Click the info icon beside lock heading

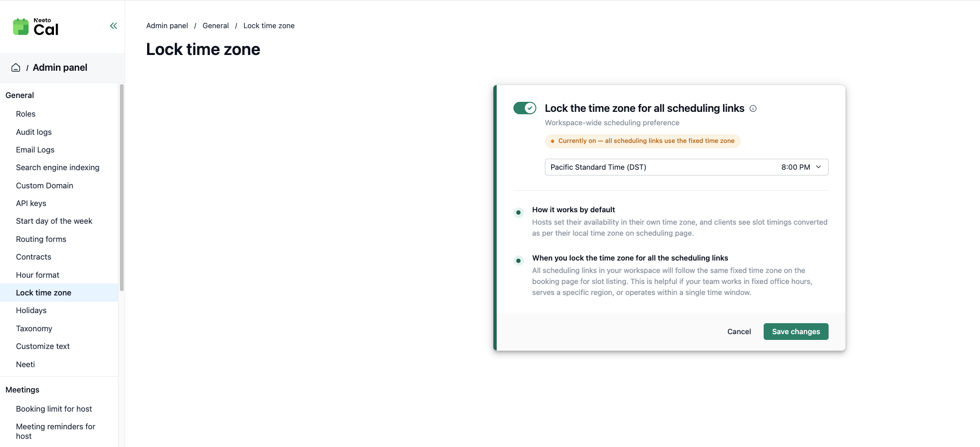tap(753, 109)
